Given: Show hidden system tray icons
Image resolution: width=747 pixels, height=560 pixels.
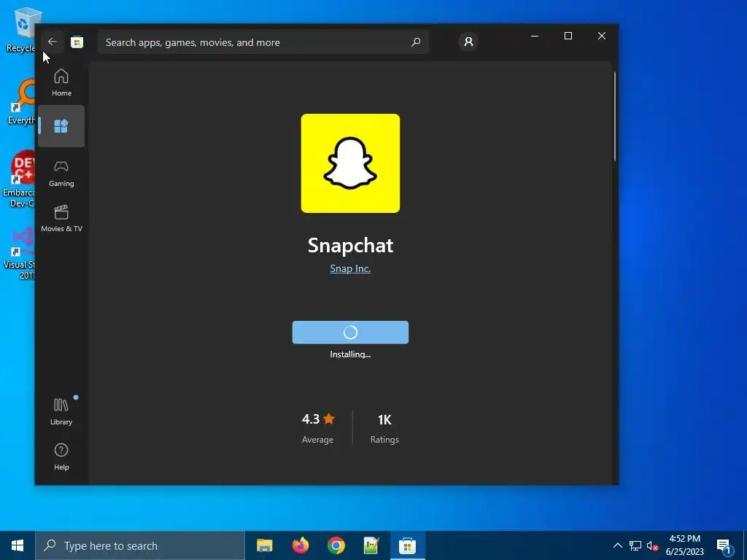Looking at the screenshot, I should point(617,545).
